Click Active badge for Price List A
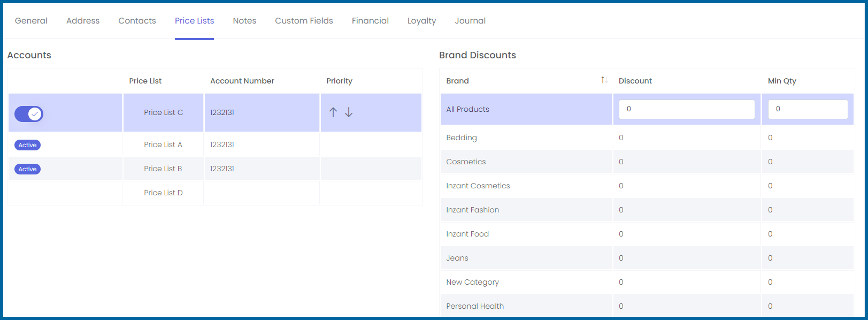 (28, 145)
